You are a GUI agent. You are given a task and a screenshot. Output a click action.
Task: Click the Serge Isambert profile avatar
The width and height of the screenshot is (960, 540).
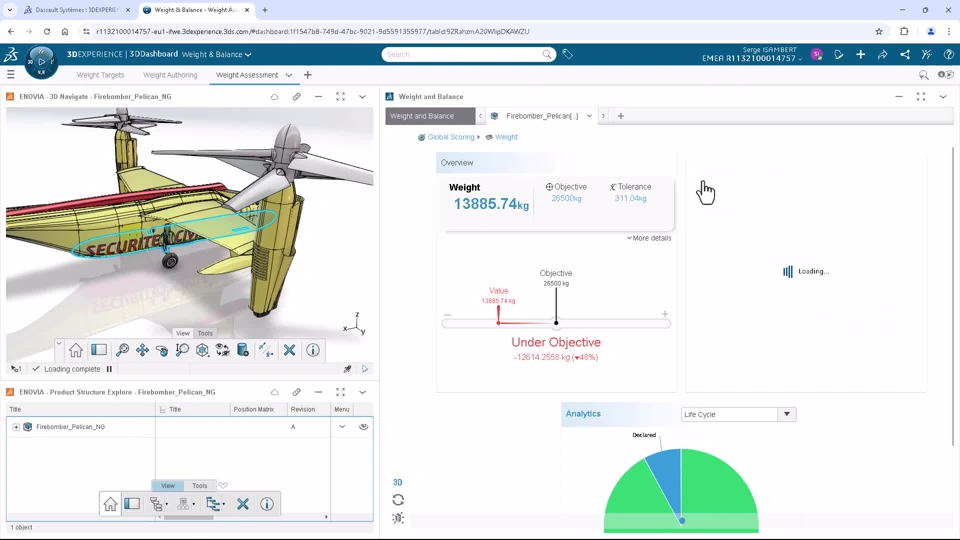pyautogui.click(x=816, y=54)
